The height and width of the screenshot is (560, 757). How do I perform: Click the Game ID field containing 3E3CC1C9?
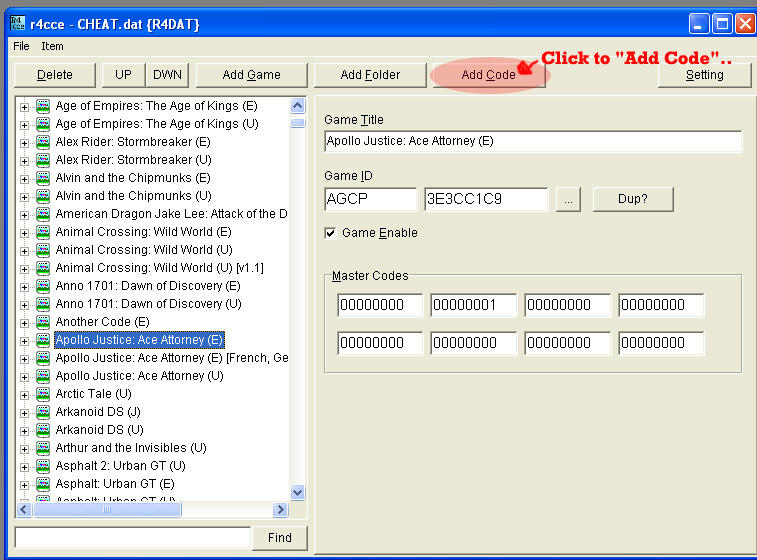point(486,199)
